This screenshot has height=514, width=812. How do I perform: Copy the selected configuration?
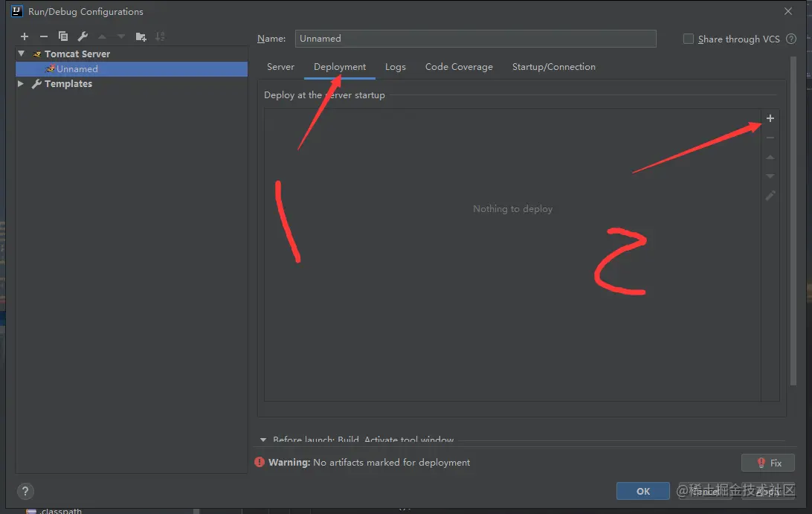pos(63,36)
